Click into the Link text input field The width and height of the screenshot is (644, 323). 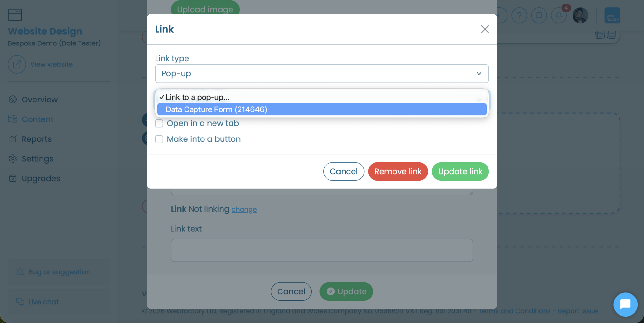pyautogui.click(x=322, y=250)
